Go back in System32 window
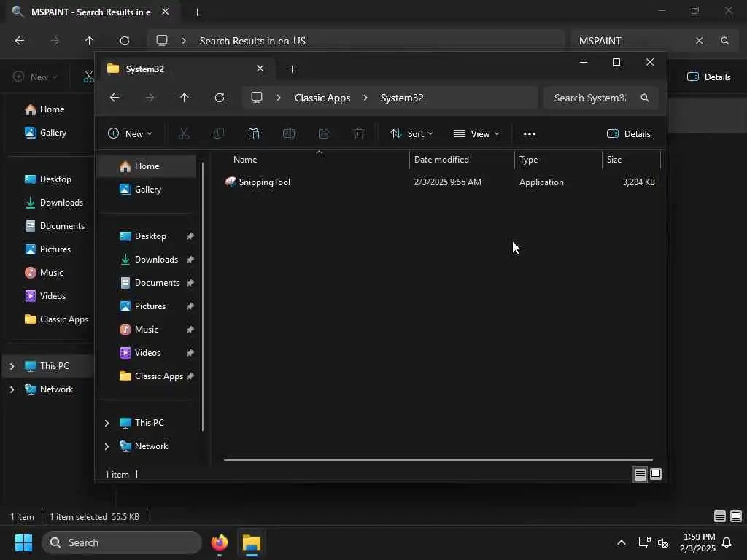Viewport: 747px width, 560px height. (115, 98)
